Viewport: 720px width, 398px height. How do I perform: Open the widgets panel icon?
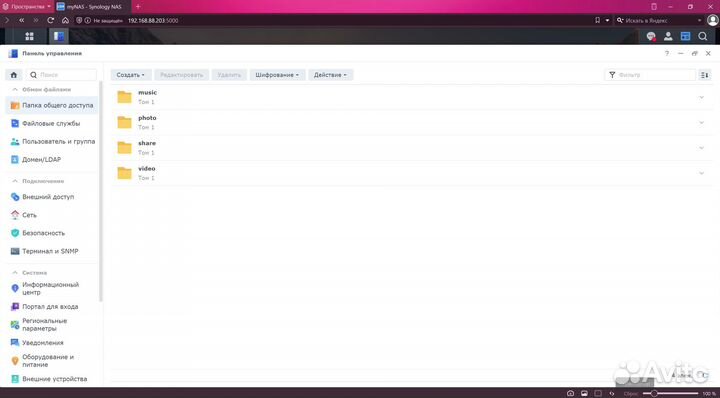(x=686, y=36)
